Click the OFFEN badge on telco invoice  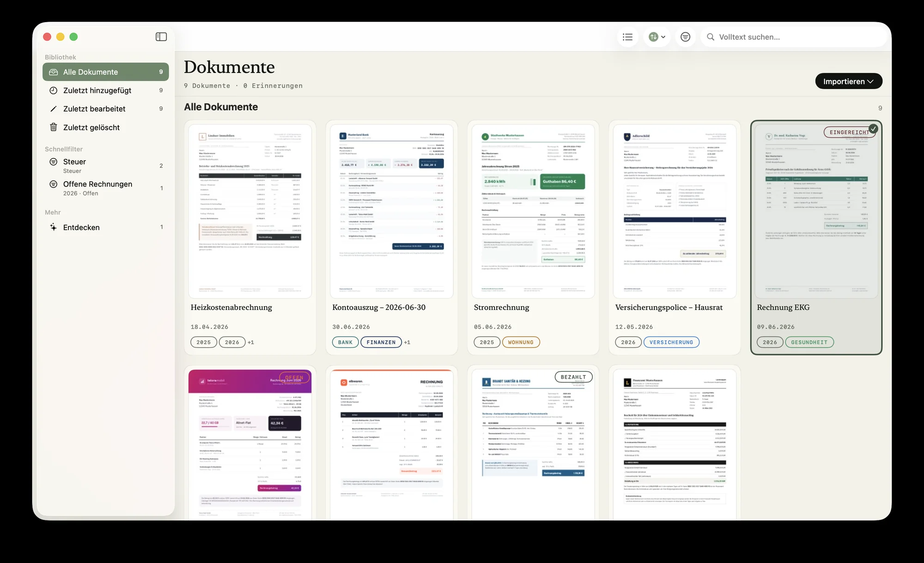pos(294,378)
